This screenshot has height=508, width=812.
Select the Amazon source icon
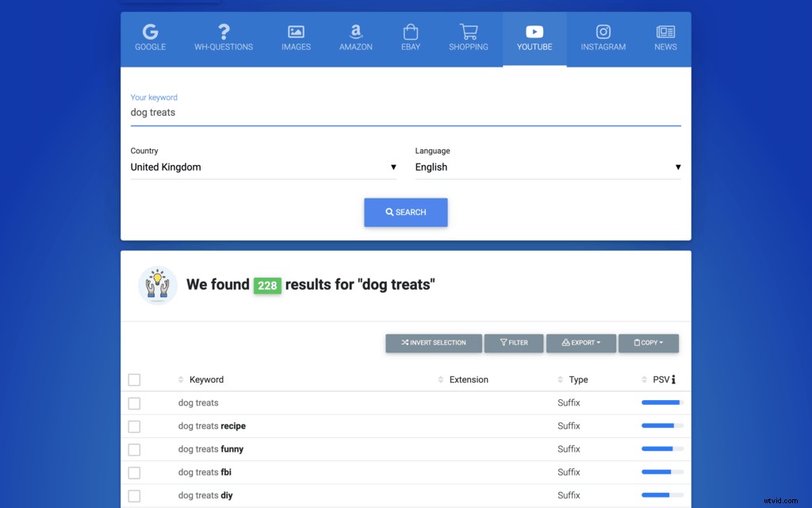tap(355, 32)
